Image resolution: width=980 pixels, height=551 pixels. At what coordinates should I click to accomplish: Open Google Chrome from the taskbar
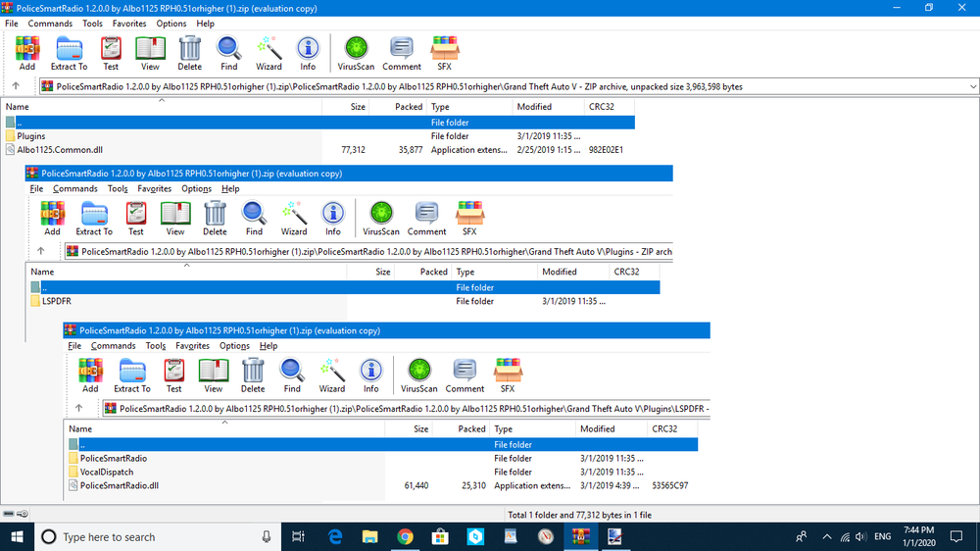(405, 536)
